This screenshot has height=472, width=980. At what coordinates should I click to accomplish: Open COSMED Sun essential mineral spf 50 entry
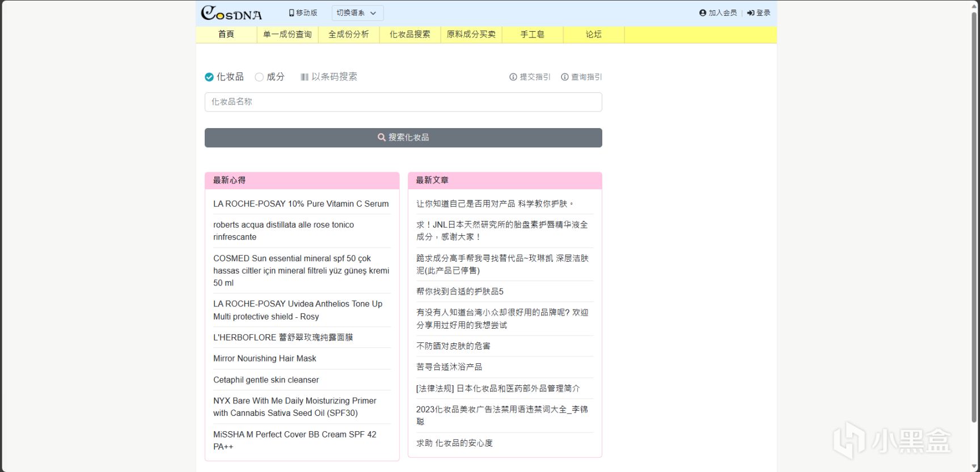click(x=301, y=270)
